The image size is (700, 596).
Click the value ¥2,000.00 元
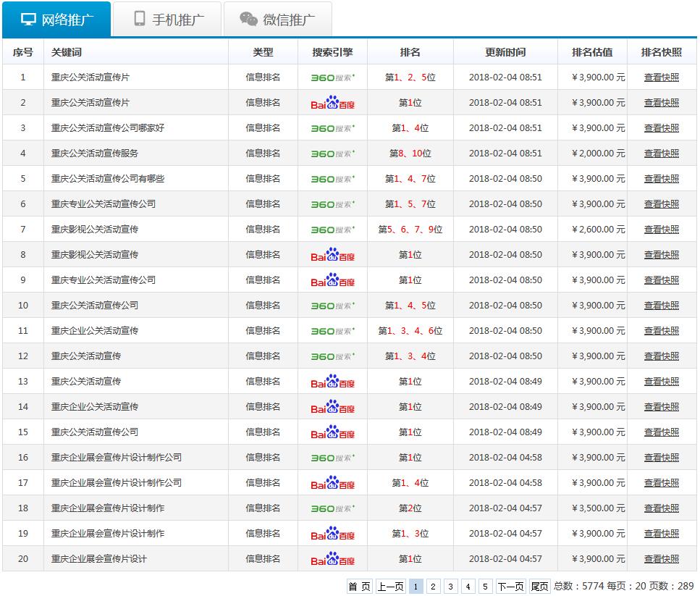(x=598, y=153)
